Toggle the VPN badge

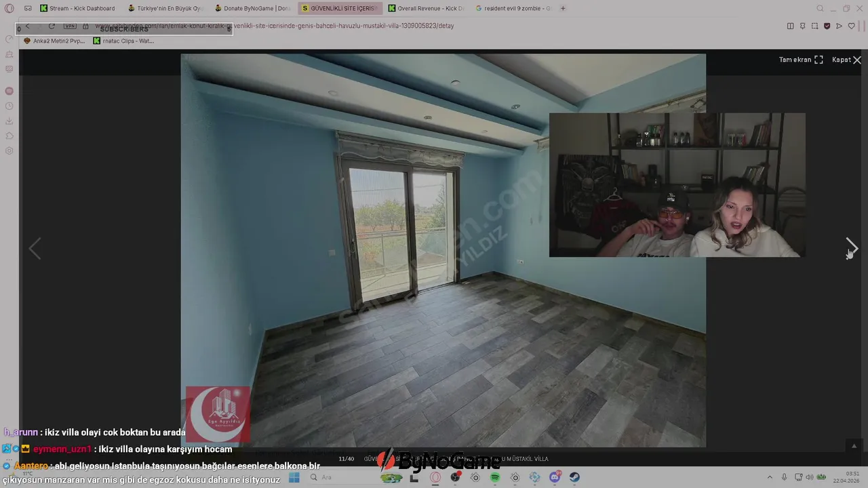tap(71, 26)
